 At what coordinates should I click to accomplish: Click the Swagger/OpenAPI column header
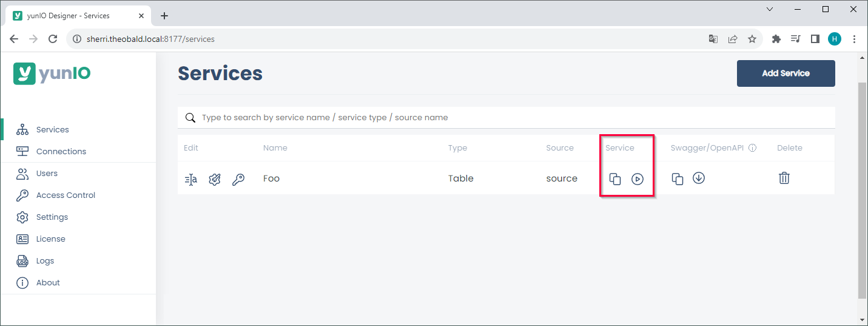707,148
